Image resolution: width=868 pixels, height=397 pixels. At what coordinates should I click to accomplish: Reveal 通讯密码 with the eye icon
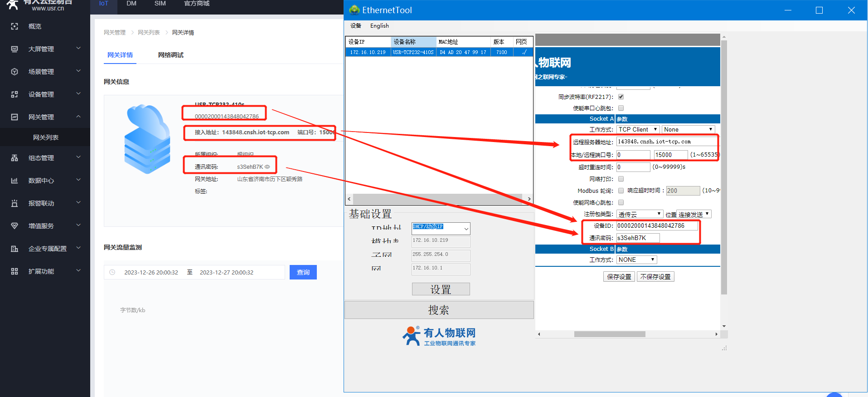[267, 167]
